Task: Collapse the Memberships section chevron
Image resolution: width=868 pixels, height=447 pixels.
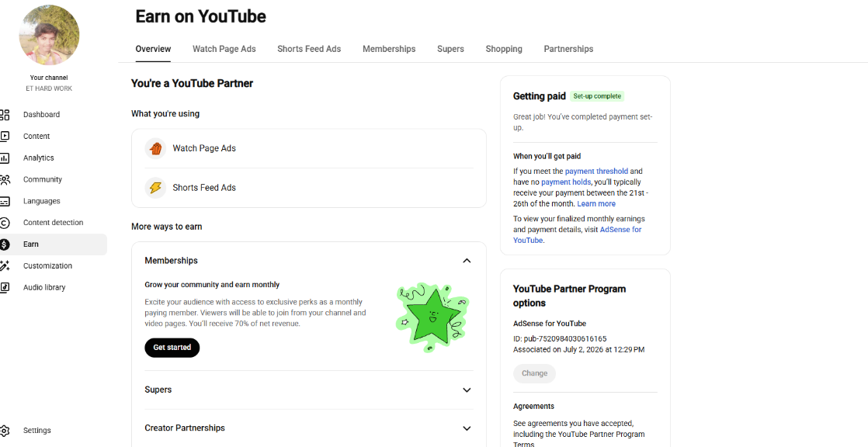Action: [467, 261]
